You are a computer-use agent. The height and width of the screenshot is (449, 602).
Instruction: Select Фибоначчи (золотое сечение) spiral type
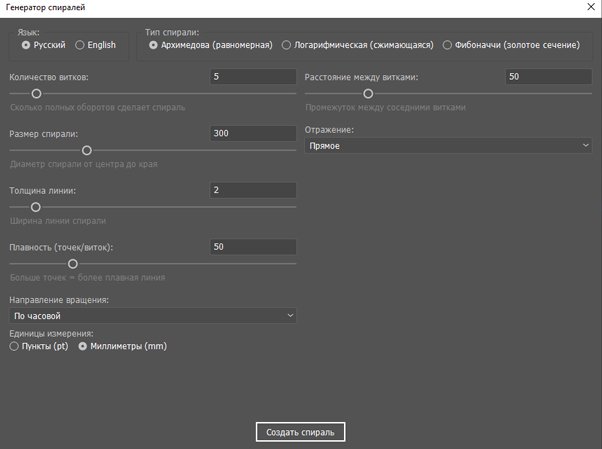(447, 45)
